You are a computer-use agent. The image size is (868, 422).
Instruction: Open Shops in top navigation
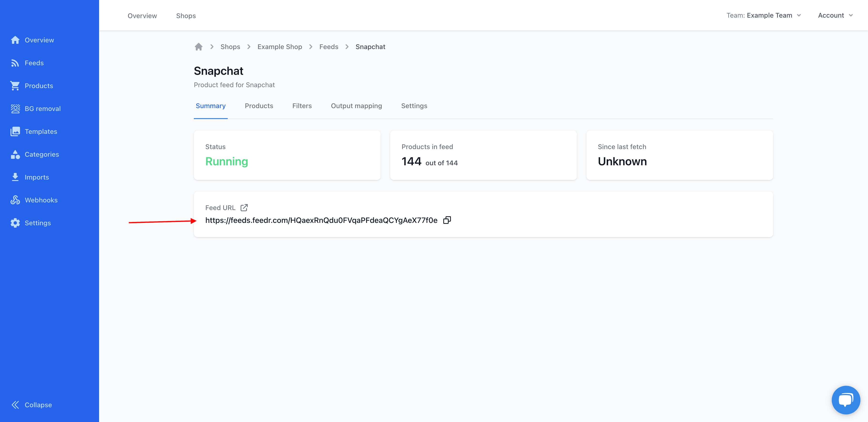186,15
